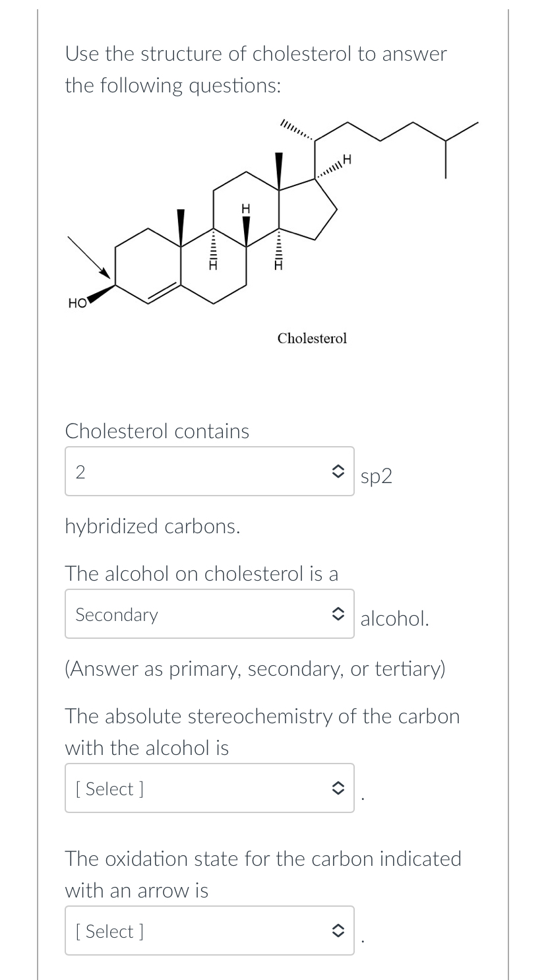The image size is (546, 980).
Task: Click the chevron on the sp2 carbons dropdown
Action: click(339, 471)
